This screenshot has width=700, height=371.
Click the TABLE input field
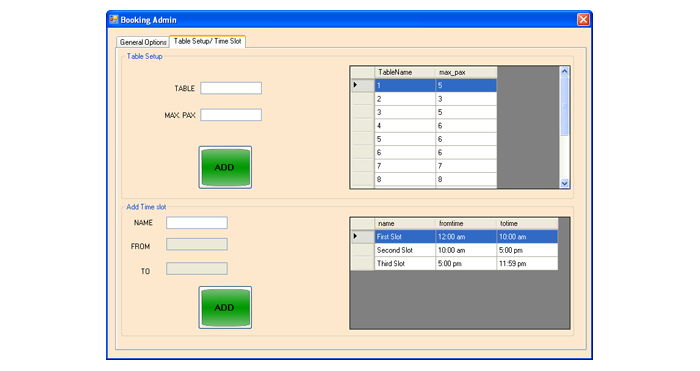(x=231, y=88)
